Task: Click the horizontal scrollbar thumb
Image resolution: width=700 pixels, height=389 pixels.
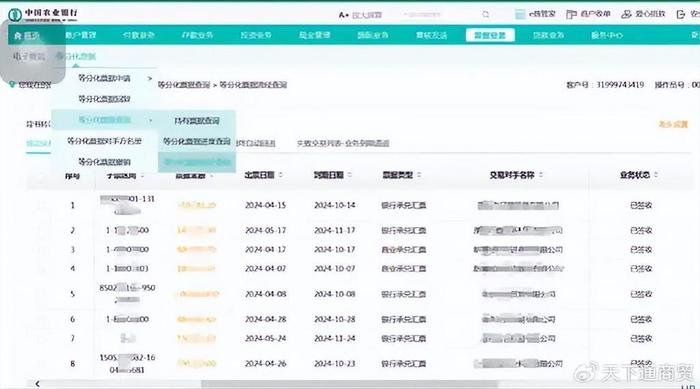Action: 350,384
